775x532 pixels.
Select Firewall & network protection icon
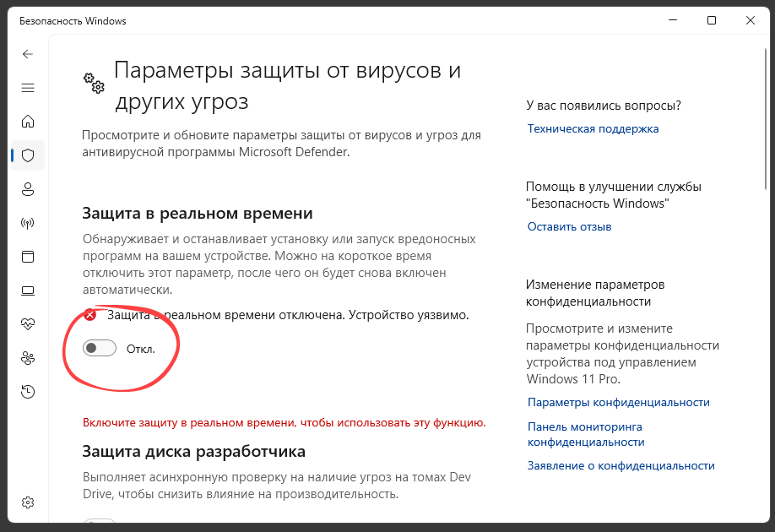click(x=28, y=223)
